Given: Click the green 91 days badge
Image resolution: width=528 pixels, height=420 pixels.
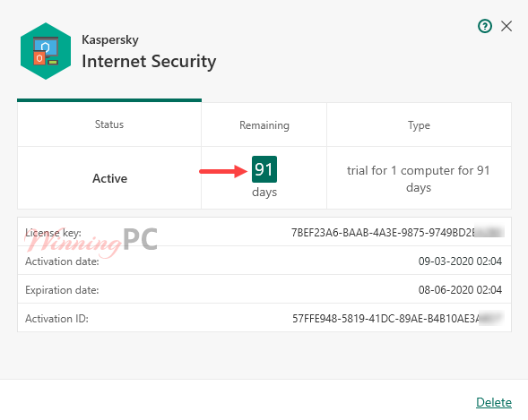Looking at the screenshot, I should click(x=264, y=169).
